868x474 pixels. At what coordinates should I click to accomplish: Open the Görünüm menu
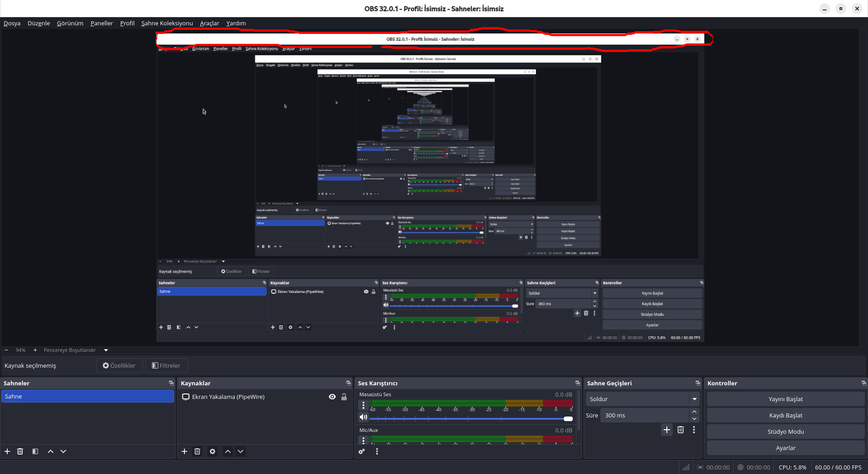(70, 23)
